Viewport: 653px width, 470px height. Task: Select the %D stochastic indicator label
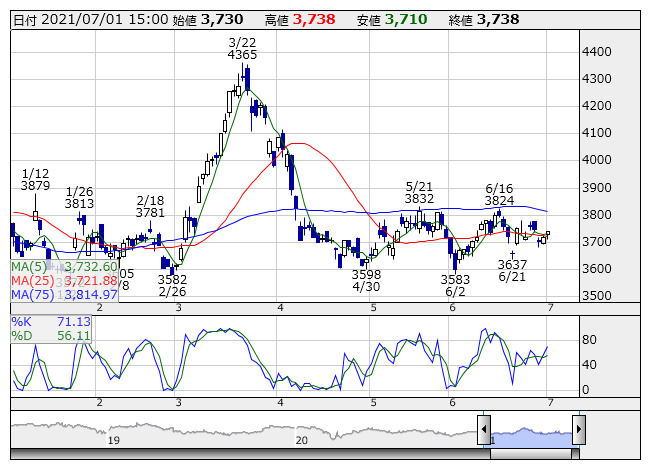[22, 336]
